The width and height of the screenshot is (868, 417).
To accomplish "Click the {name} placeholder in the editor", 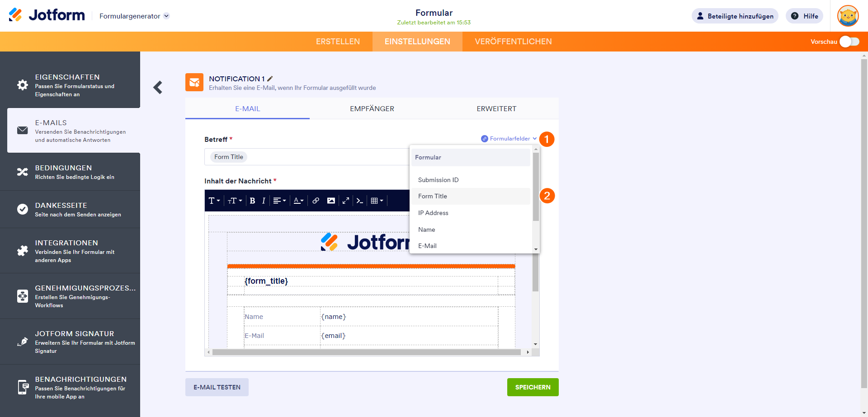I will click(334, 317).
